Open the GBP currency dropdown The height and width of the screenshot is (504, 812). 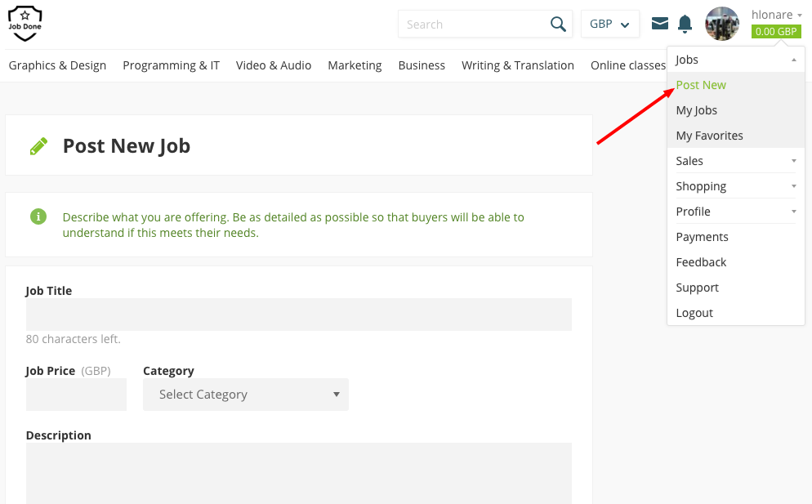pos(609,25)
